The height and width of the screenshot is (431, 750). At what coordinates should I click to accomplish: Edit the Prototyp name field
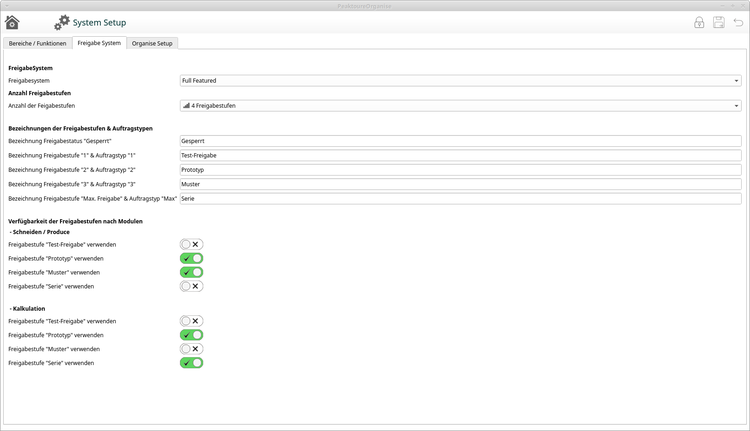pos(461,170)
